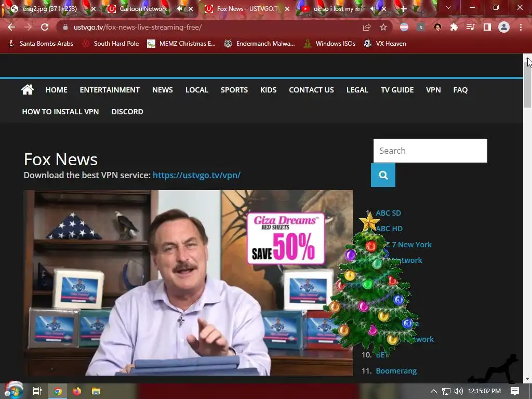Switch to the 'ok so i lost my mind' YouTube tab

(339, 9)
